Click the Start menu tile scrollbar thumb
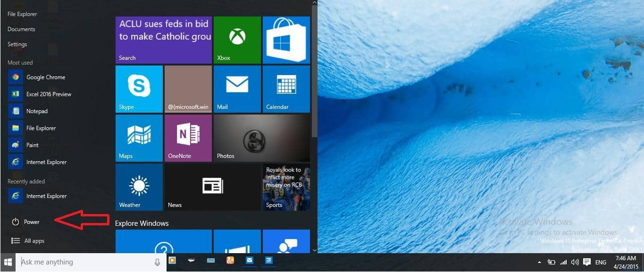Viewport: 644px width, 272px height. coord(315,71)
